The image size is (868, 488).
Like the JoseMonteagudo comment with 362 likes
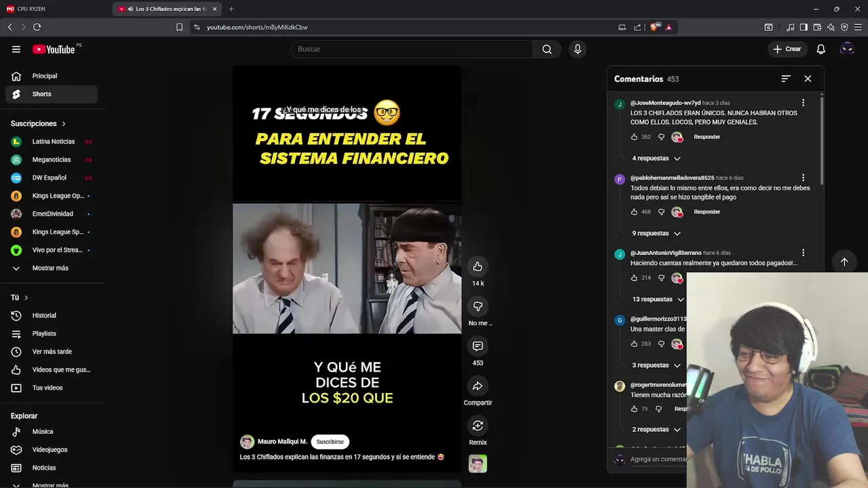634,137
